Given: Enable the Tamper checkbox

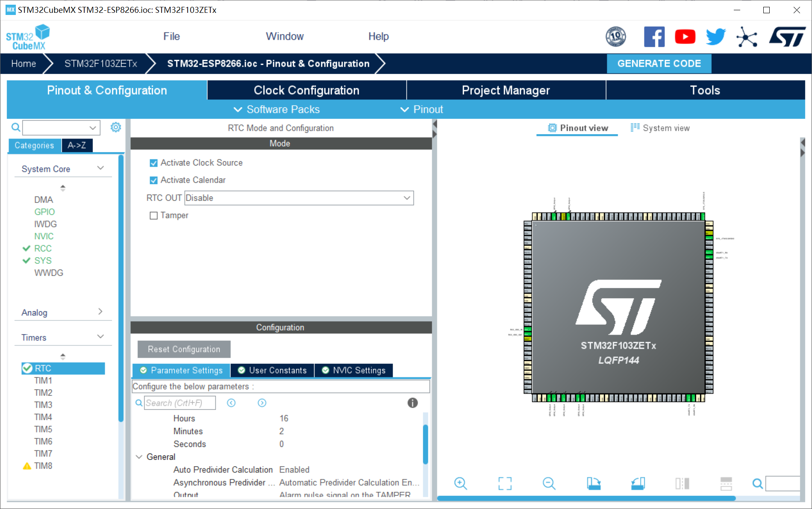Looking at the screenshot, I should click(154, 215).
